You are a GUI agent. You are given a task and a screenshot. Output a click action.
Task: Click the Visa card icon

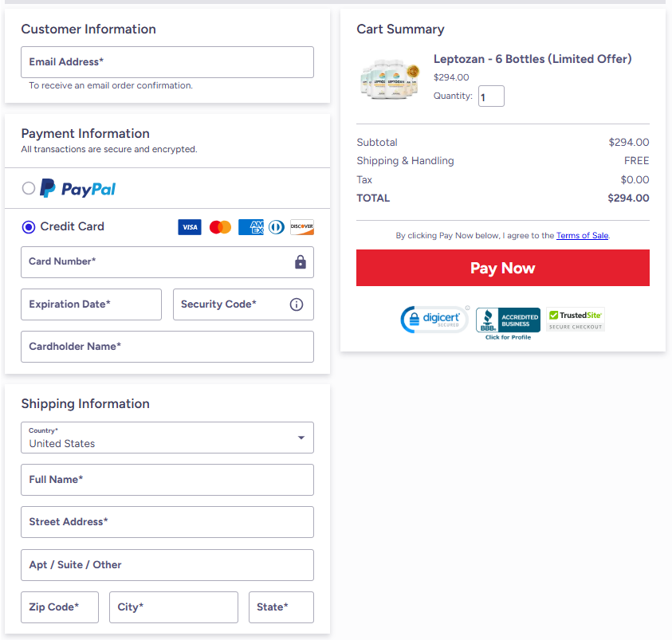point(190,227)
